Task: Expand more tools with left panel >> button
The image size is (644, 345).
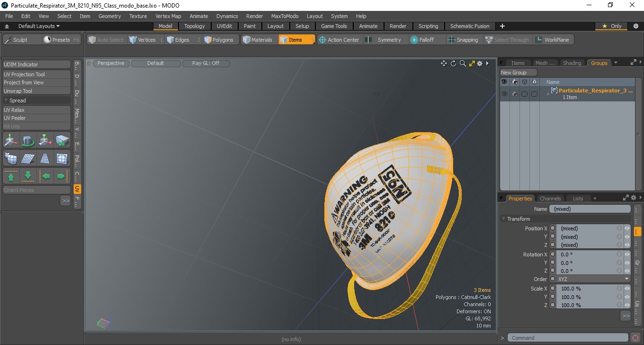Action: click(x=65, y=201)
